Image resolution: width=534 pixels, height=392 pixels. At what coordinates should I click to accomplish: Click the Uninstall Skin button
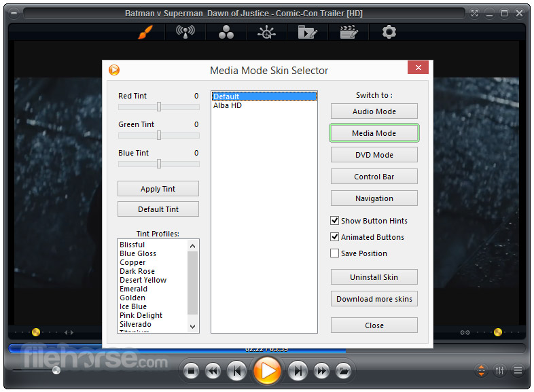374,277
